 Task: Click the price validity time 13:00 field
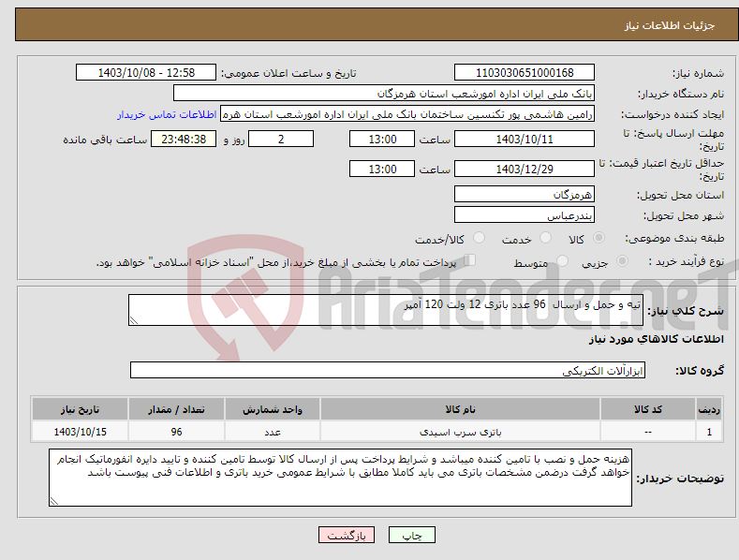click(x=382, y=169)
